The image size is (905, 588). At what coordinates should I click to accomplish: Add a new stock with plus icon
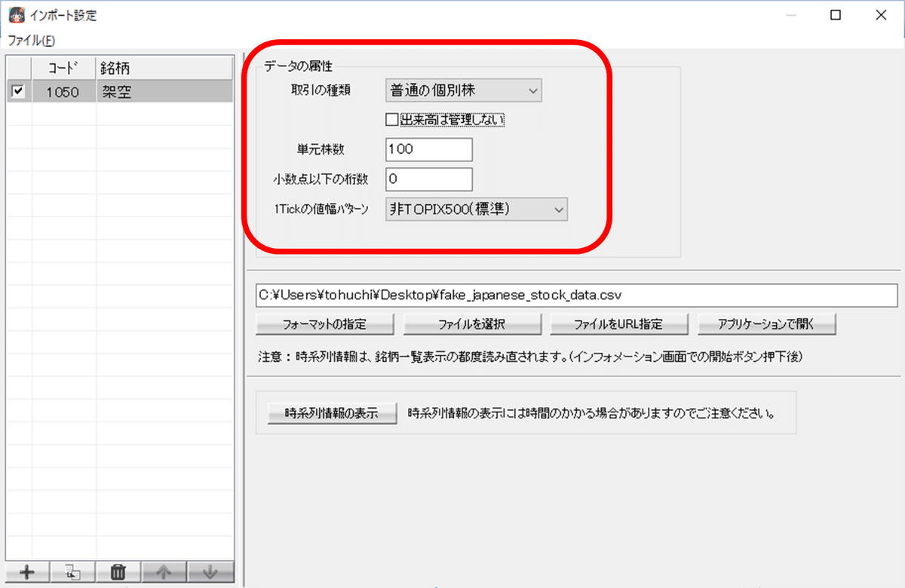coord(28,571)
